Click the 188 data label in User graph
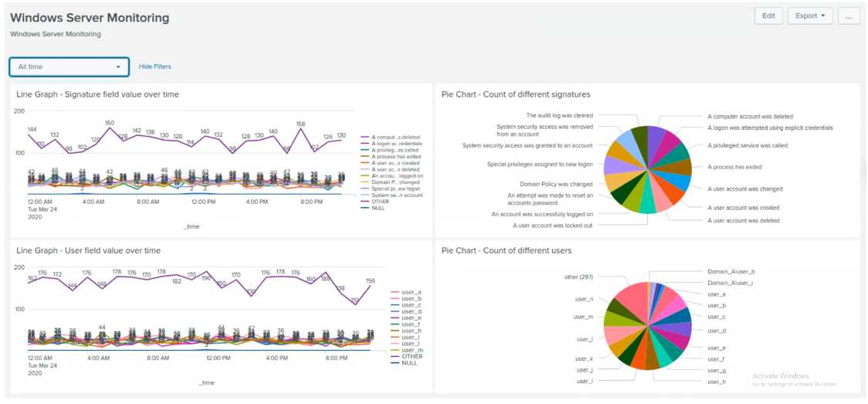 pos(325,280)
